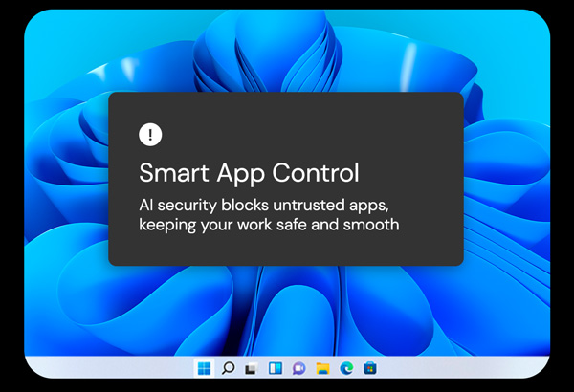Open taskbar Search magnifier

(228, 368)
